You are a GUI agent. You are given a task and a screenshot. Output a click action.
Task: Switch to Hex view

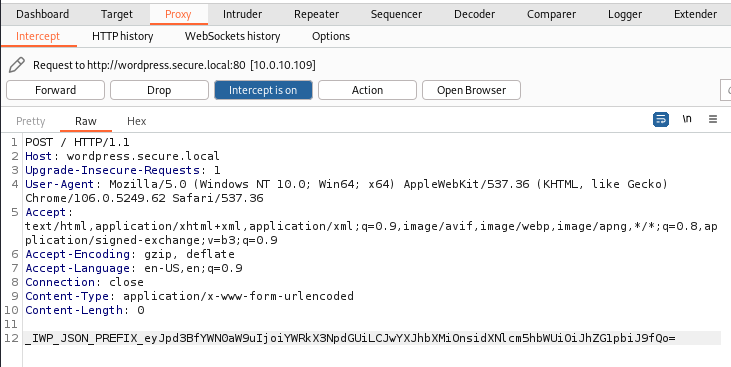click(137, 121)
